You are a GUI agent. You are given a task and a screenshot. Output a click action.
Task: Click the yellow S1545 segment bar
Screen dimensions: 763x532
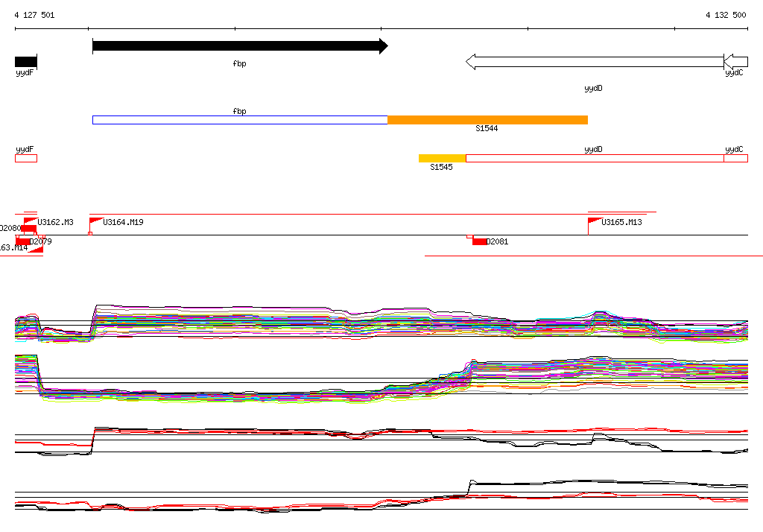[x=443, y=158]
